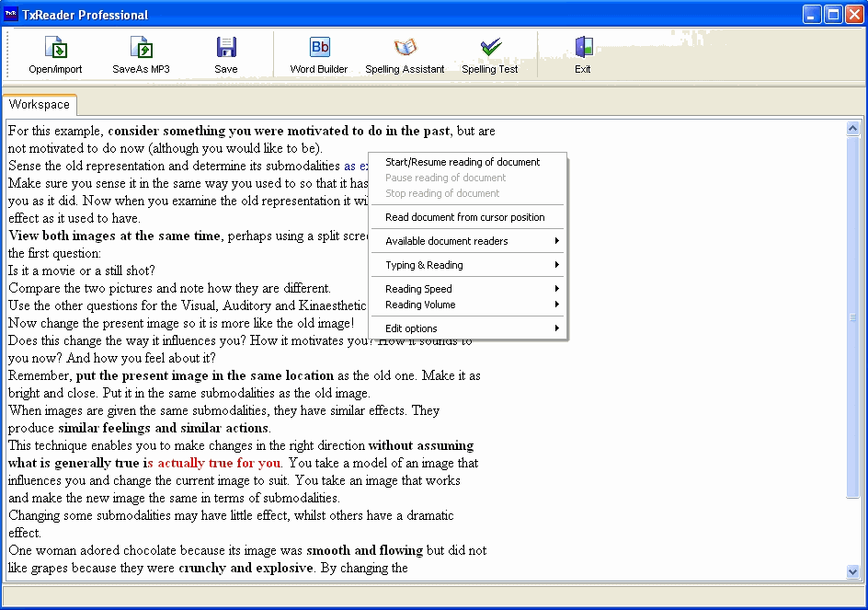
Task: Click the scrollbar up arrow
Action: point(852,129)
